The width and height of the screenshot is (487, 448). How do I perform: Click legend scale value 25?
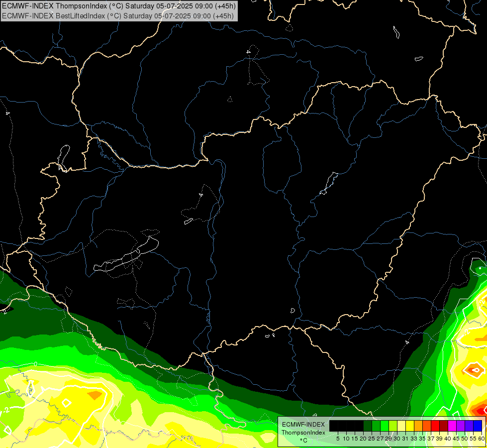pos(372,439)
